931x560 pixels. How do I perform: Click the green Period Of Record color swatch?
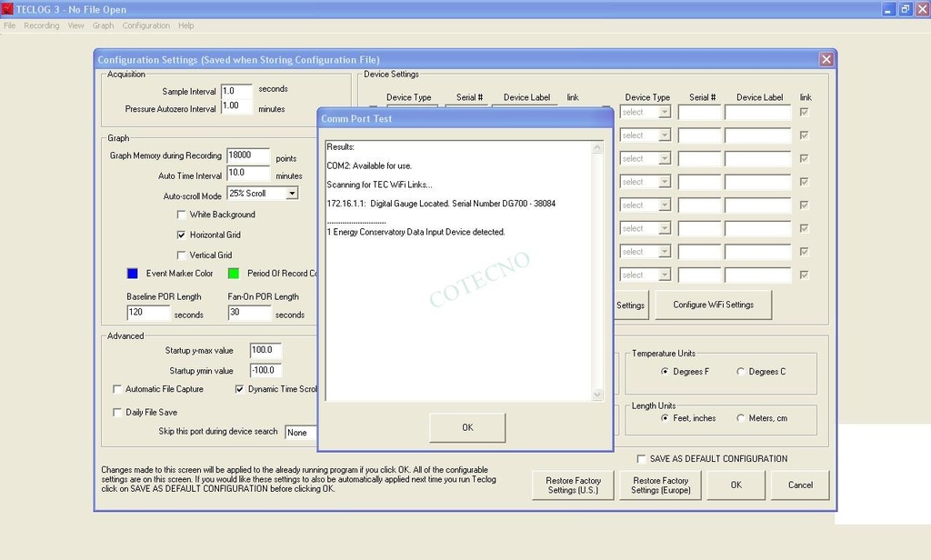pyautogui.click(x=234, y=273)
